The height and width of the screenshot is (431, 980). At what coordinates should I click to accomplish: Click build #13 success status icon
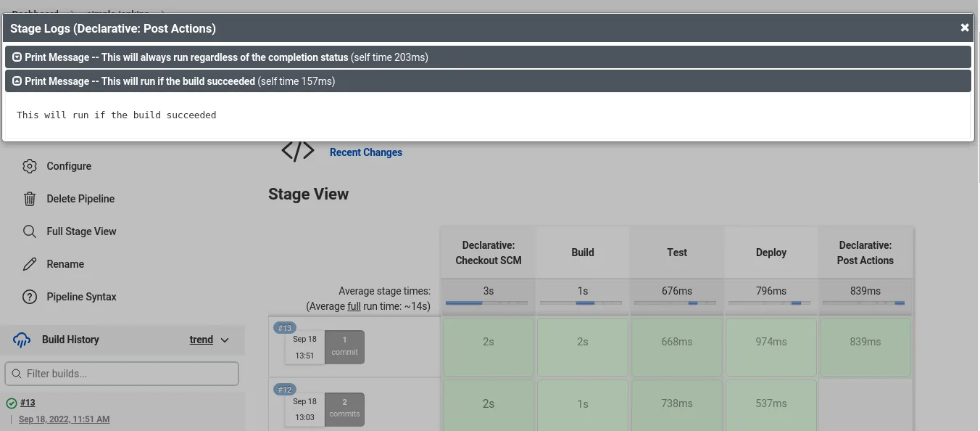click(12, 403)
